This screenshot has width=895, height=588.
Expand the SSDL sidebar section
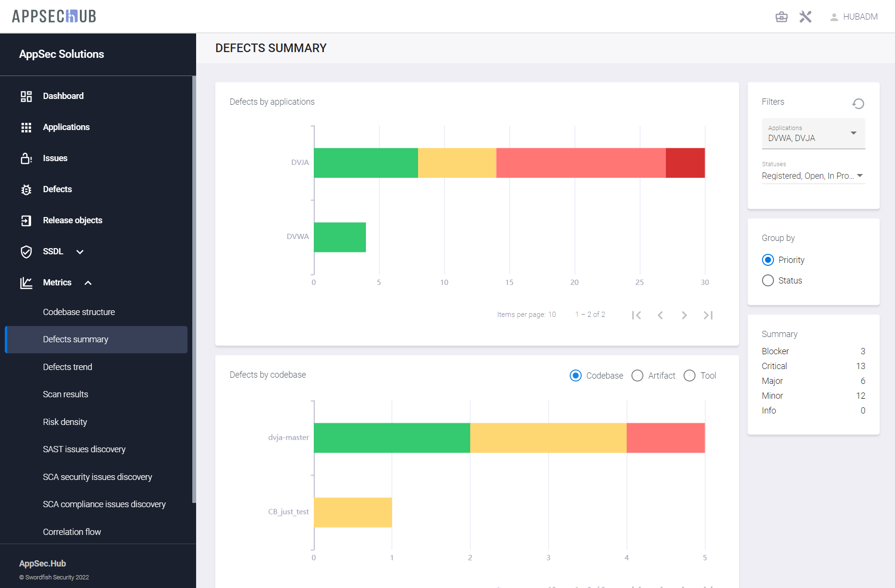click(x=79, y=252)
